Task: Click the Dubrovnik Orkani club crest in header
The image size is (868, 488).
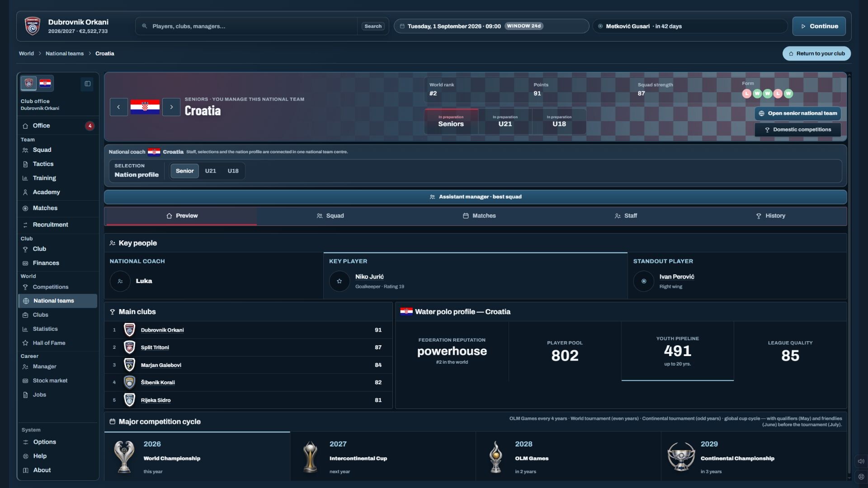Action: click(32, 26)
